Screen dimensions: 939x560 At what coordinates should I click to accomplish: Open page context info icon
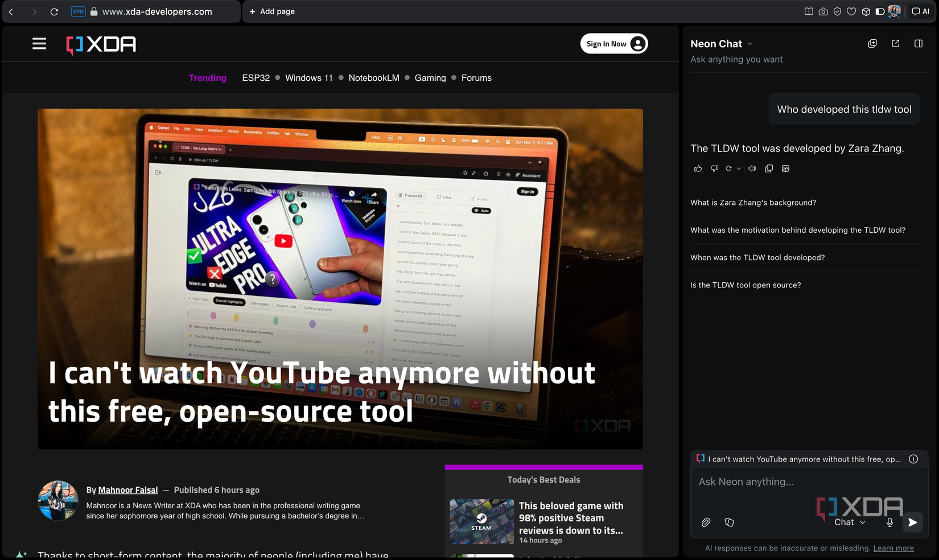click(913, 459)
